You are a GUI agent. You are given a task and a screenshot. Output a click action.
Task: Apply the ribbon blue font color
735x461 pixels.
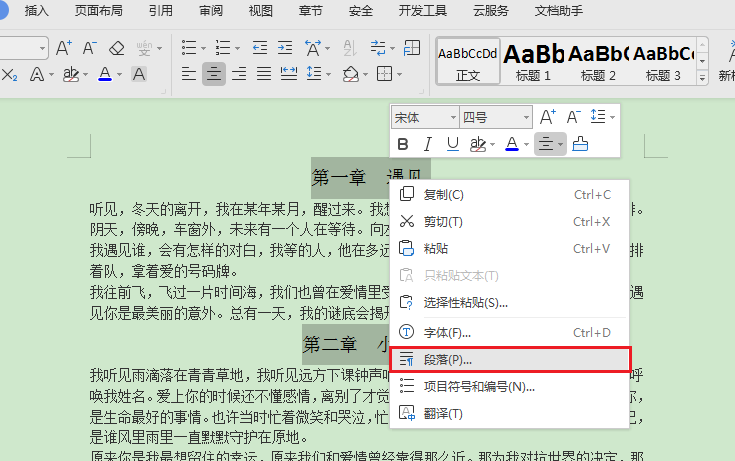[x=105, y=74]
